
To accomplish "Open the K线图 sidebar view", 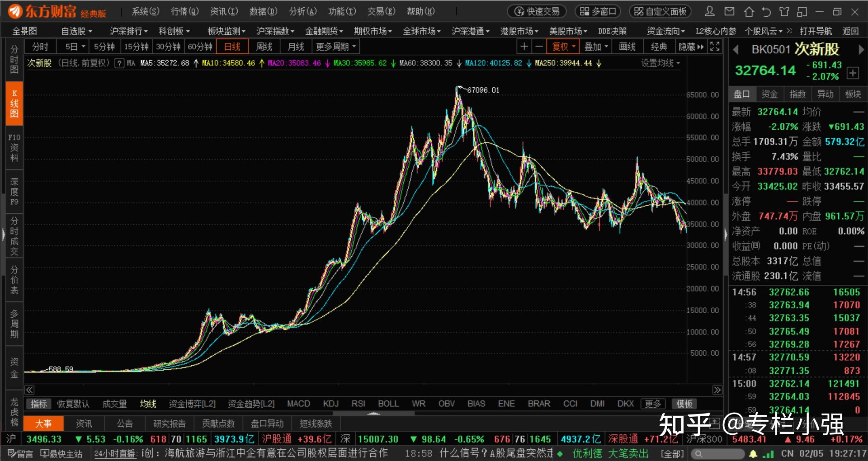I will (14, 103).
